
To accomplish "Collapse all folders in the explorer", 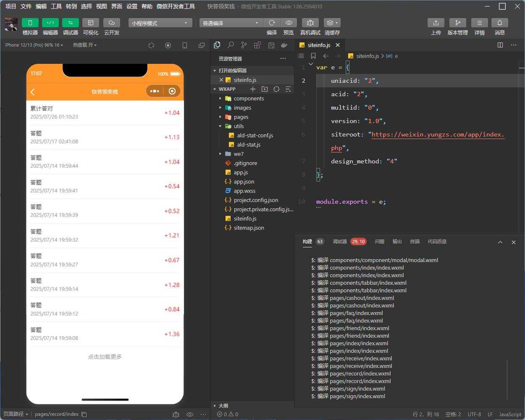I will click(288, 89).
